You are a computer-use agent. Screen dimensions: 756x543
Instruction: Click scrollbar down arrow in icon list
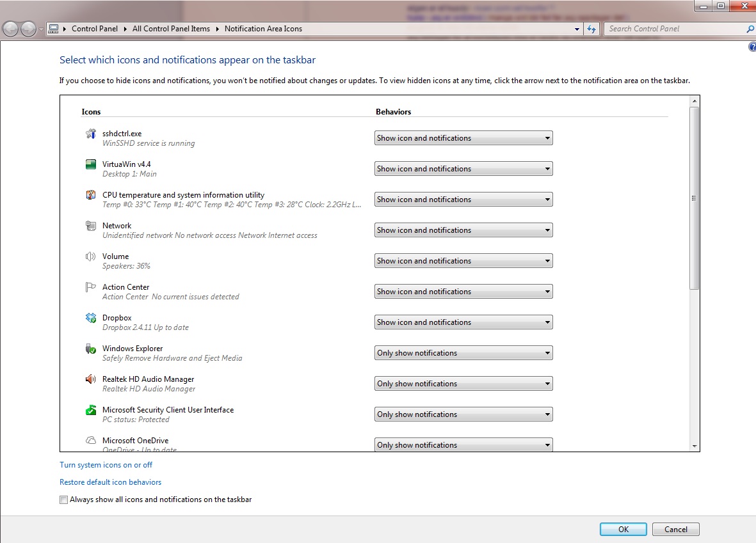click(x=695, y=446)
